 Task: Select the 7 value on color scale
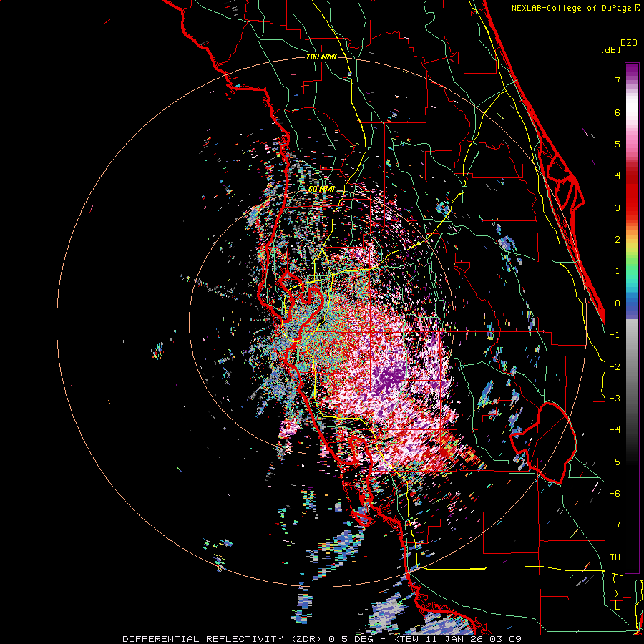(x=618, y=80)
